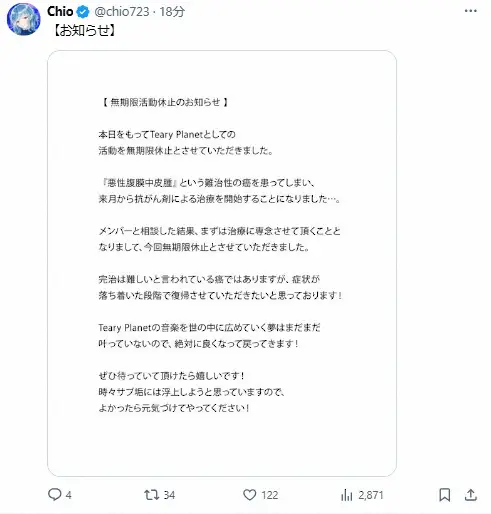Click the blue verified badge next to Chio

(83, 12)
